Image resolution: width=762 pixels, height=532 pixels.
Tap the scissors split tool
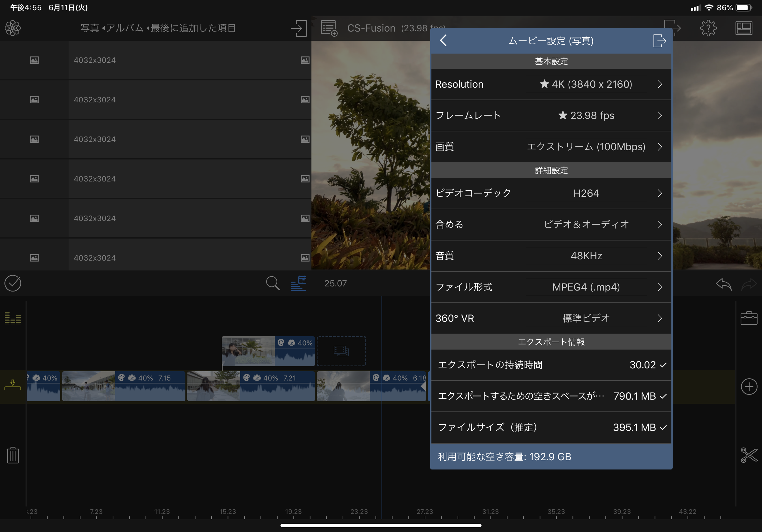[749, 455]
